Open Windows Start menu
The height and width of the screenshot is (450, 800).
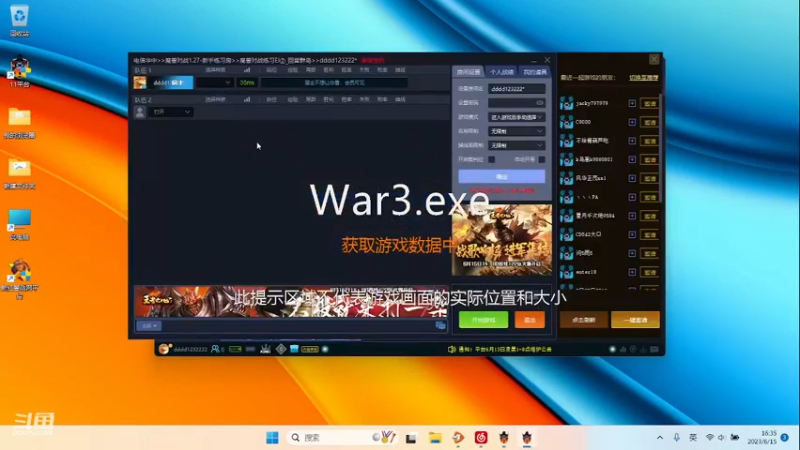[x=272, y=438]
